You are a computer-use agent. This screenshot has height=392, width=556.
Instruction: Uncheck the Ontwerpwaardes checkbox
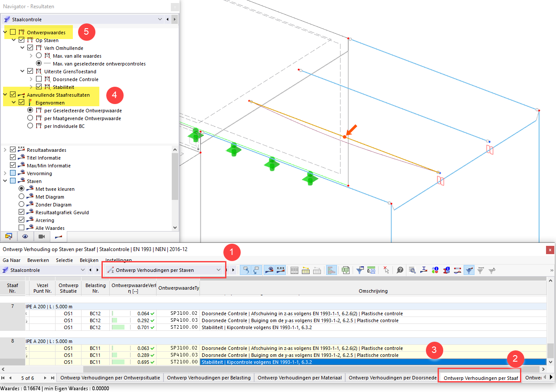12,32
